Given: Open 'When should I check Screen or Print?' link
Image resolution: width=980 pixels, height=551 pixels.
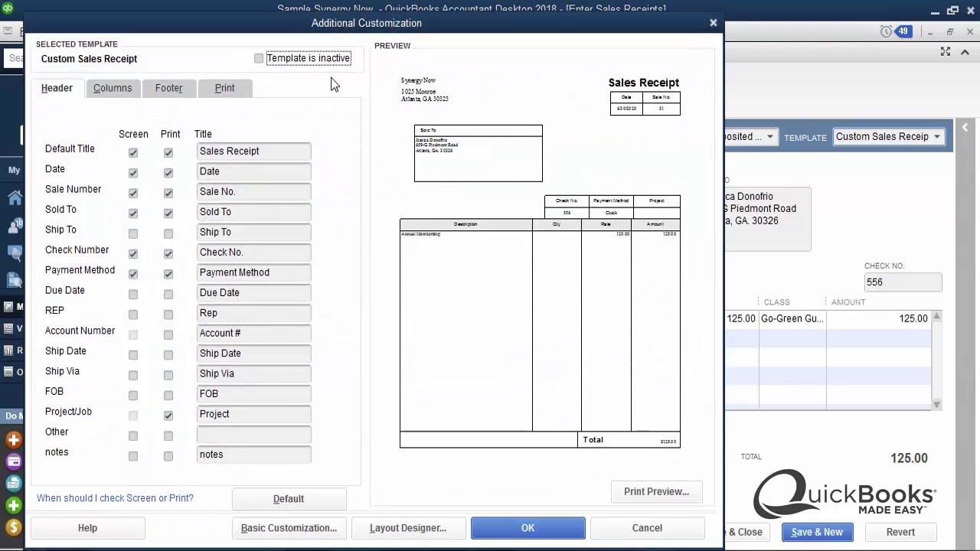Looking at the screenshot, I should (x=115, y=498).
